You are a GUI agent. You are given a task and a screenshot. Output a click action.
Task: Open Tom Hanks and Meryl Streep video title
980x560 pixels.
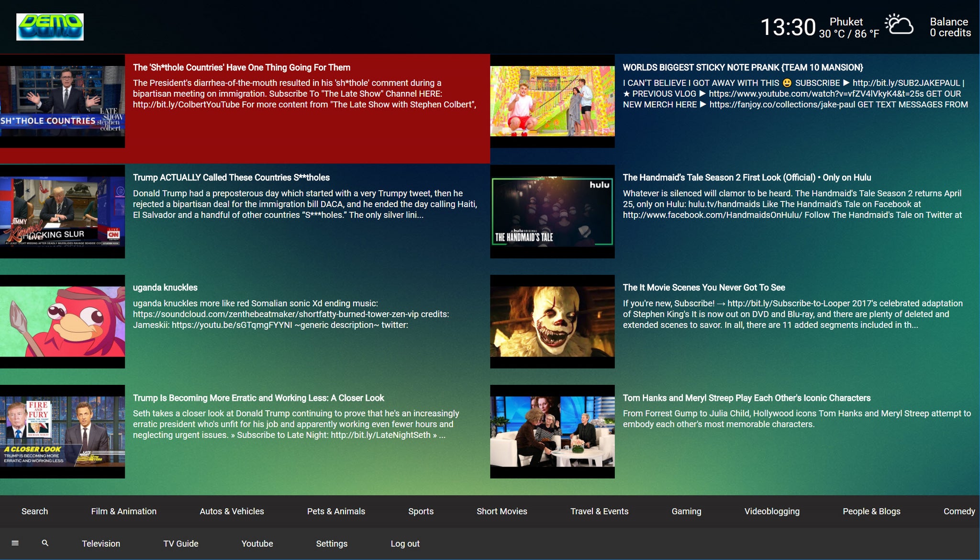[746, 398]
